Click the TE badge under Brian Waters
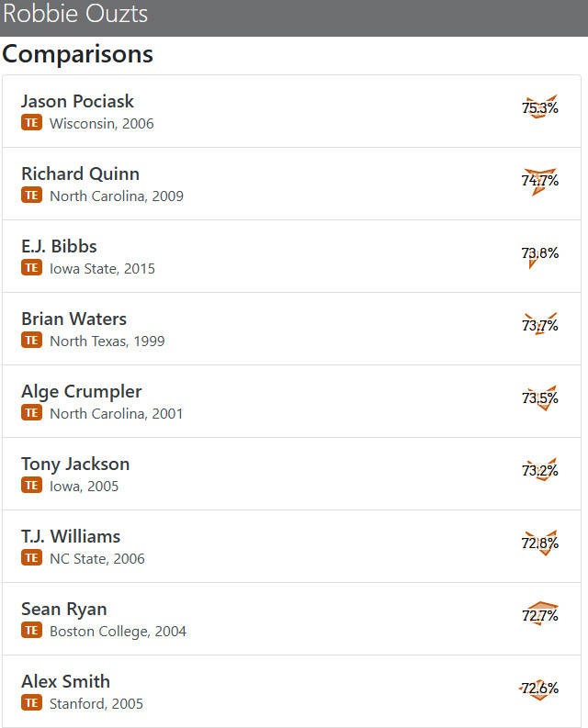The width and height of the screenshot is (588, 728). point(31,341)
